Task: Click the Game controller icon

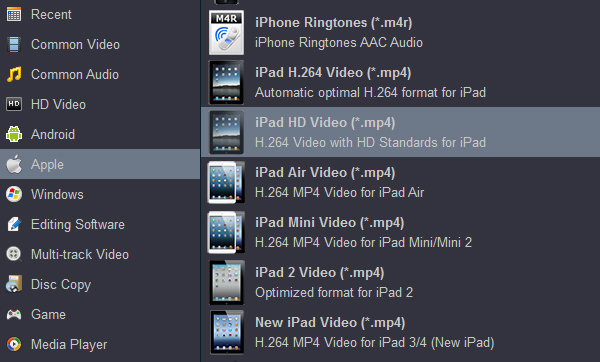Action: coord(14,315)
